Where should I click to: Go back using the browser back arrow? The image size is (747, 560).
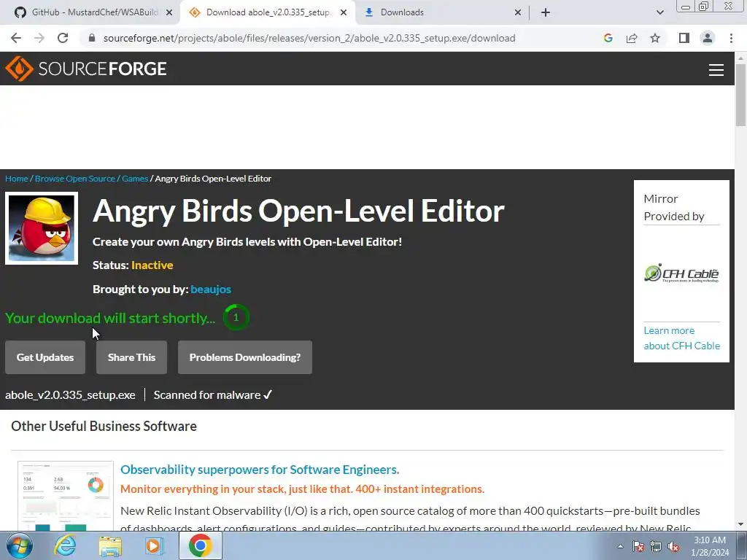pyautogui.click(x=16, y=38)
